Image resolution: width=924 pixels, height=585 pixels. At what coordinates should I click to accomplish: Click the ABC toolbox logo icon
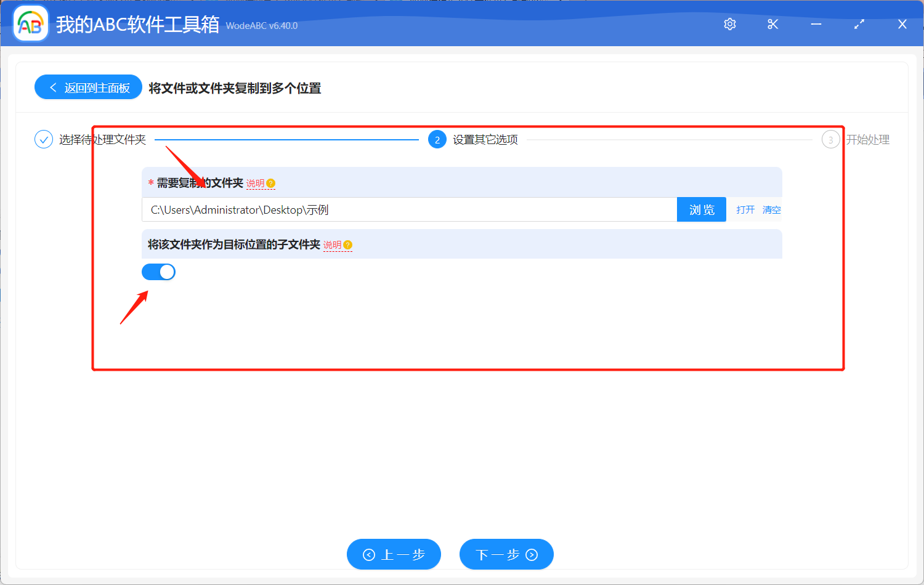(x=30, y=23)
